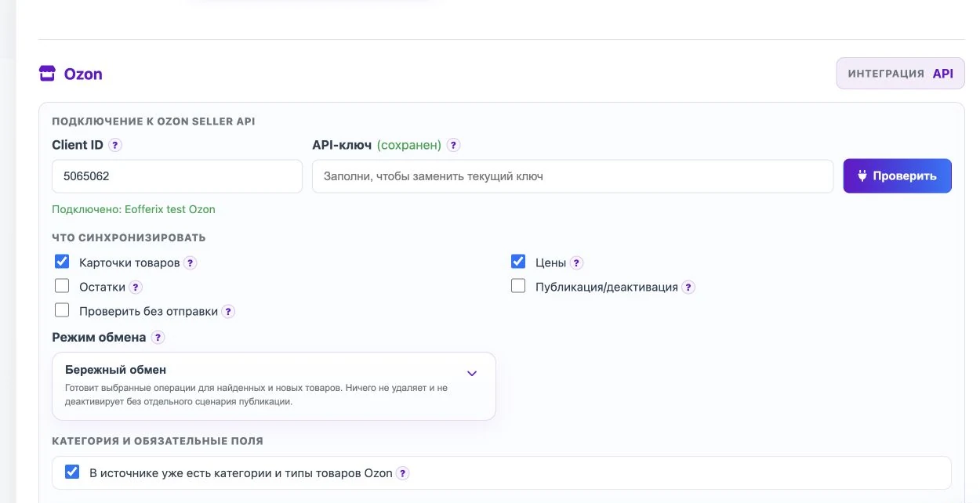Click the Проверить button

coord(898,176)
